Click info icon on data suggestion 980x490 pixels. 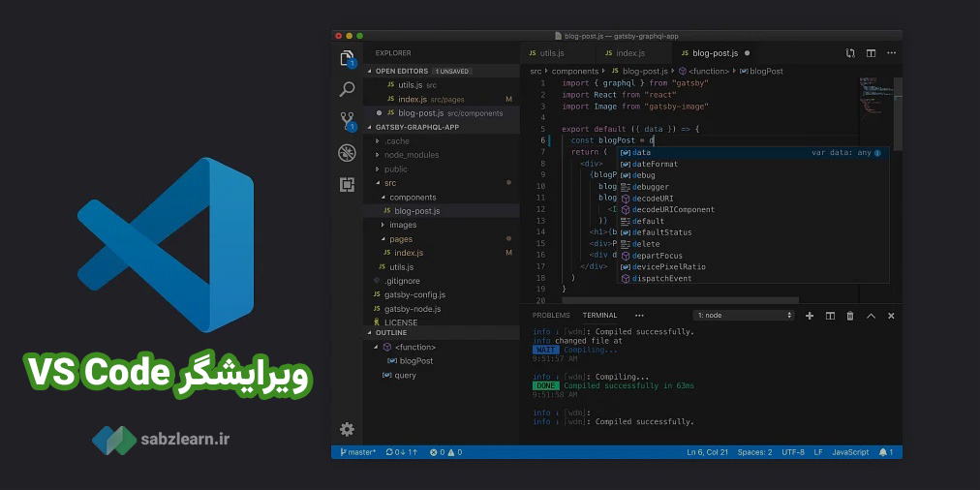(877, 152)
